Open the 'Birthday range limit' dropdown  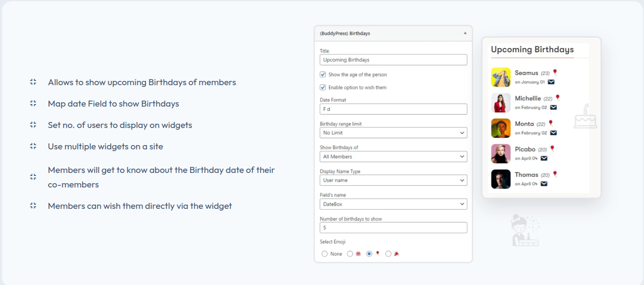[x=393, y=133]
